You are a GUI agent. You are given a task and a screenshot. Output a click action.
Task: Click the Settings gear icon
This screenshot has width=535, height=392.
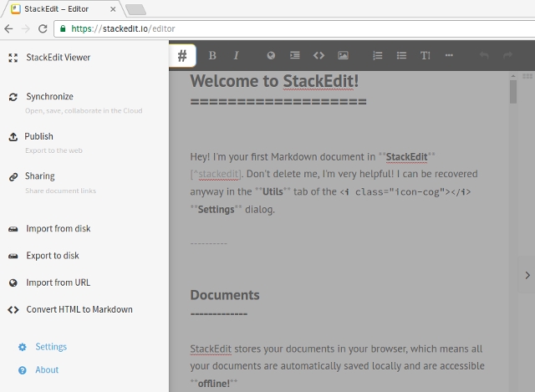pyautogui.click(x=23, y=348)
